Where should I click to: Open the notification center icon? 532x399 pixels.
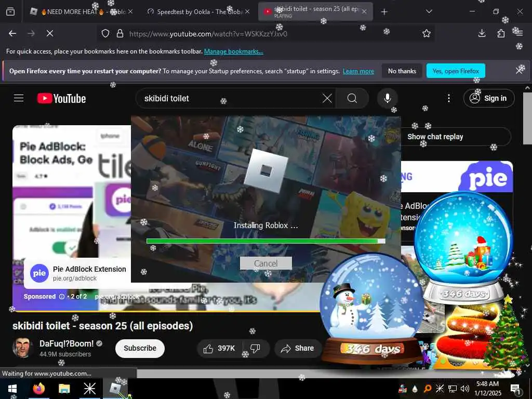pos(515,389)
